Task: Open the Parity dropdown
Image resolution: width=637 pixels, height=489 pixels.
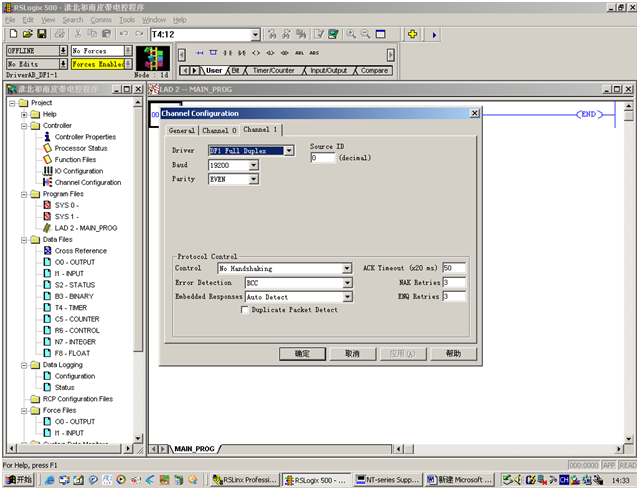Action: pyautogui.click(x=254, y=179)
